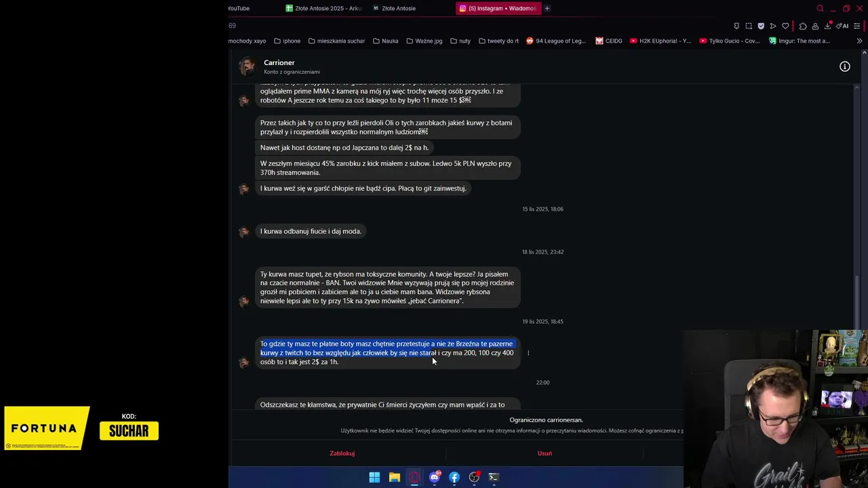Open the mieszkania suchar bookmark folder
Screen dimensions: 868x488
coord(336,41)
